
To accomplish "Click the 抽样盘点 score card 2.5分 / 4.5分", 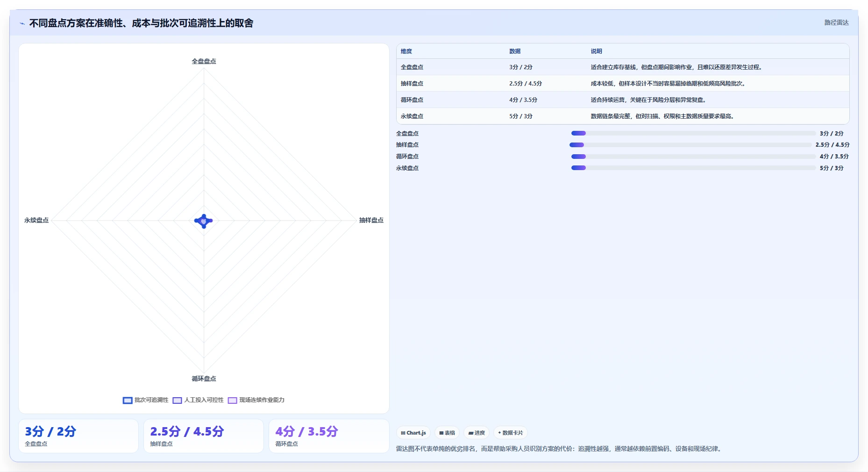I will [x=204, y=436].
